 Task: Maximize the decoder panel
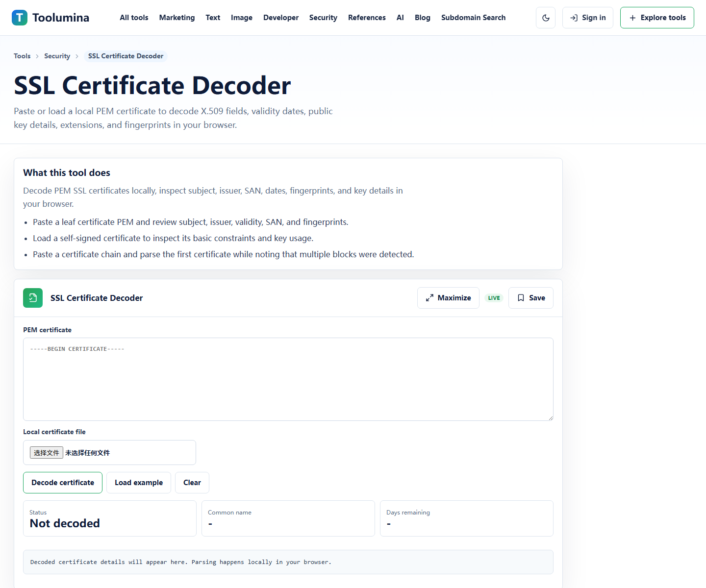click(448, 298)
